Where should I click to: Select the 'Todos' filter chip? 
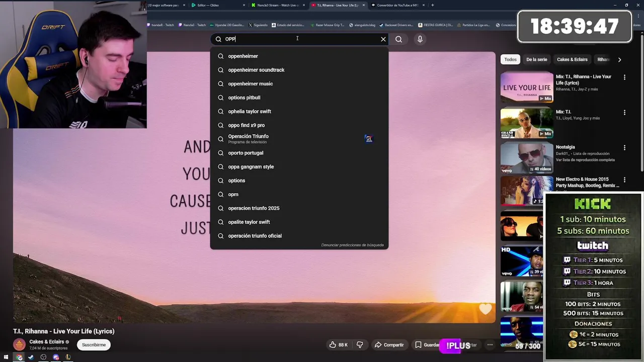(x=510, y=59)
